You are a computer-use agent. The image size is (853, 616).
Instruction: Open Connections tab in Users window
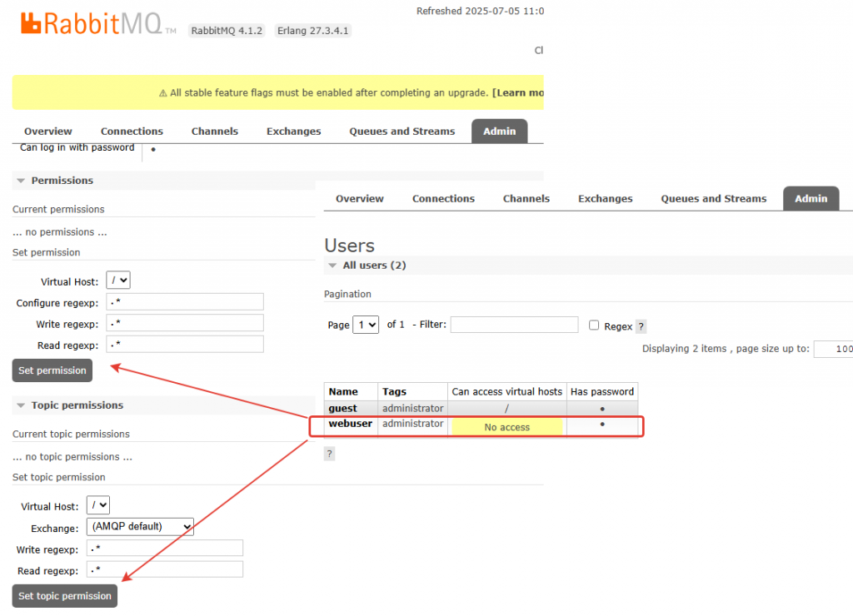443,198
